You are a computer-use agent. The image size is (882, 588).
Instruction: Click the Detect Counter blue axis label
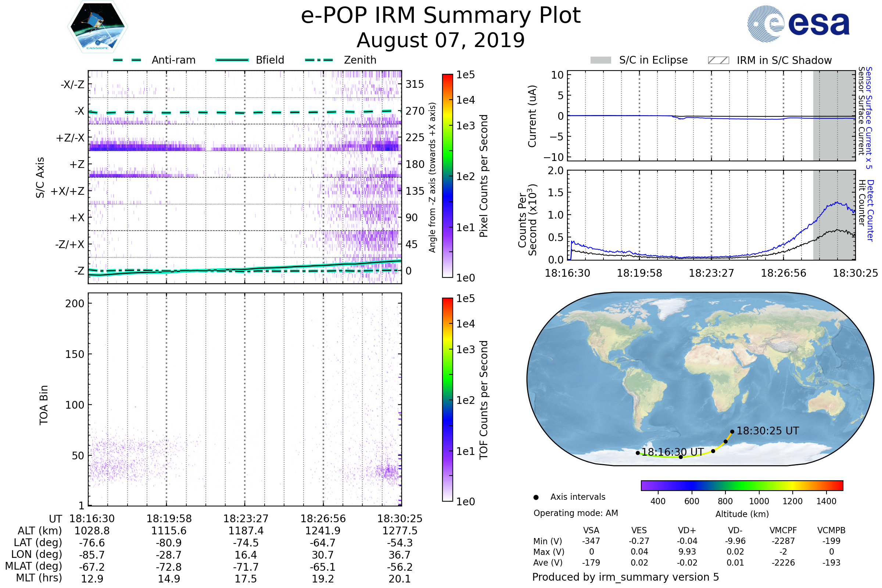[x=870, y=211]
